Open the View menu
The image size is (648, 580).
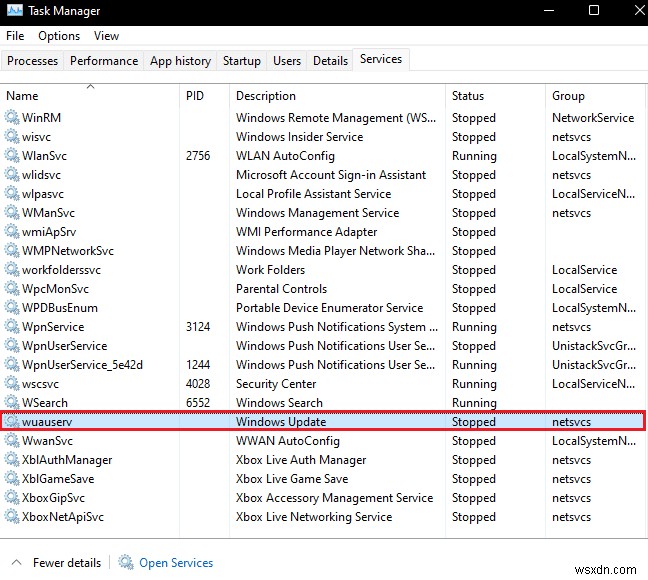tap(107, 36)
